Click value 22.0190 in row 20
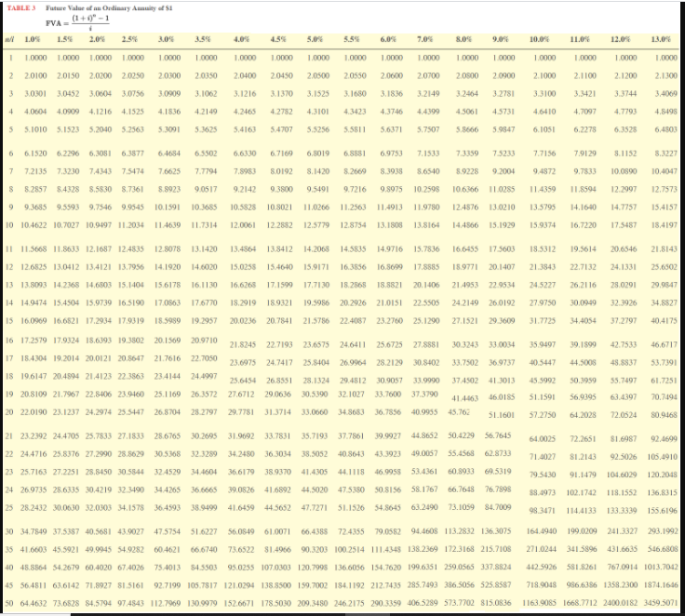The image size is (685, 616). [x=34, y=412]
